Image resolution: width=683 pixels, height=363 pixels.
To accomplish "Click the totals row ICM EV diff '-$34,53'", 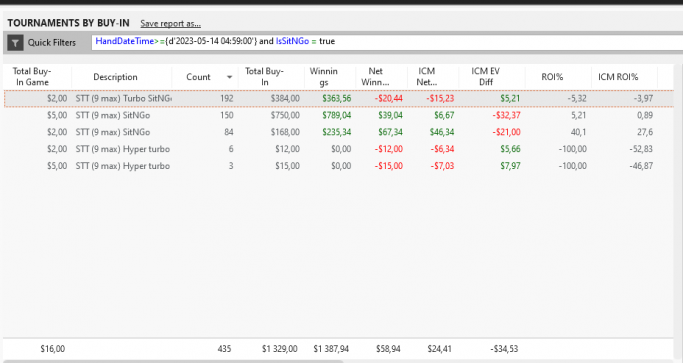I will [504, 349].
